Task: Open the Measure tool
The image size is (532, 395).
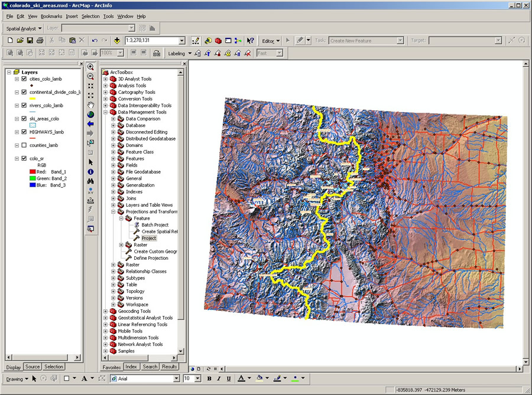Action: click(90, 200)
